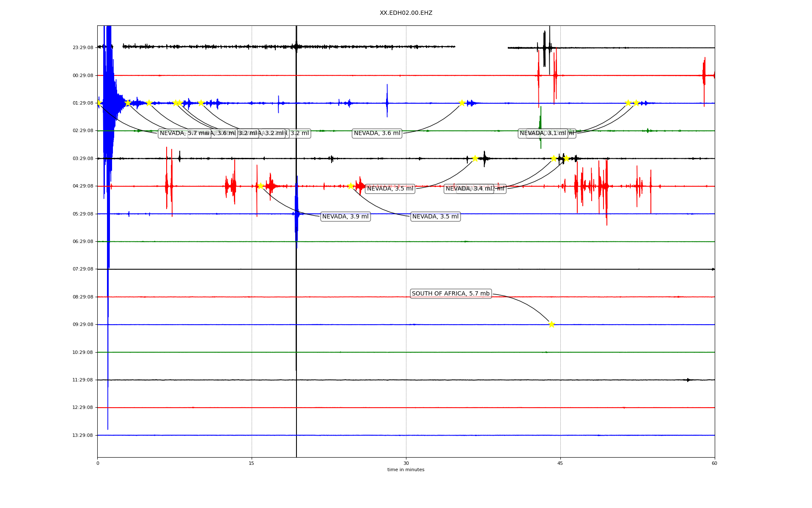This screenshot has width=812, height=508.
Task: Click the NEVADA, 5.7 mw annotation label
Action: point(178,133)
